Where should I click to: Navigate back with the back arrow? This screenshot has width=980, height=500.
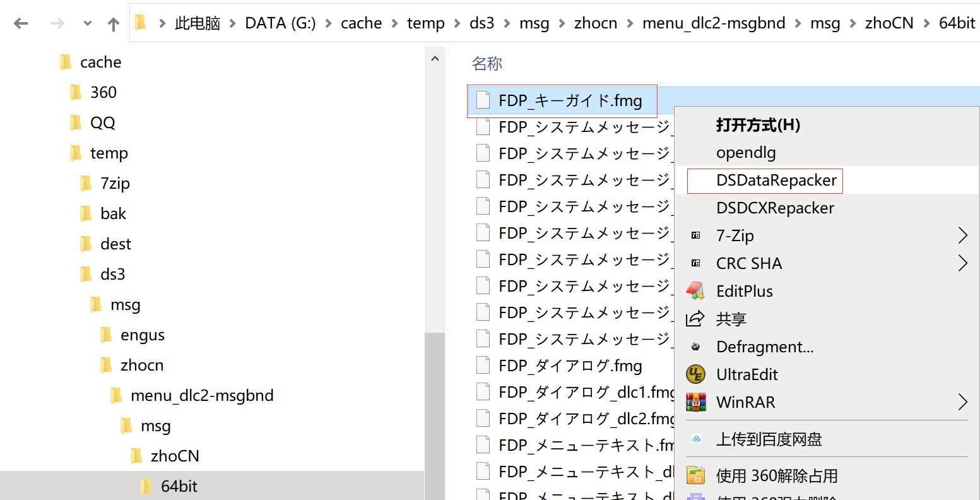pos(21,24)
